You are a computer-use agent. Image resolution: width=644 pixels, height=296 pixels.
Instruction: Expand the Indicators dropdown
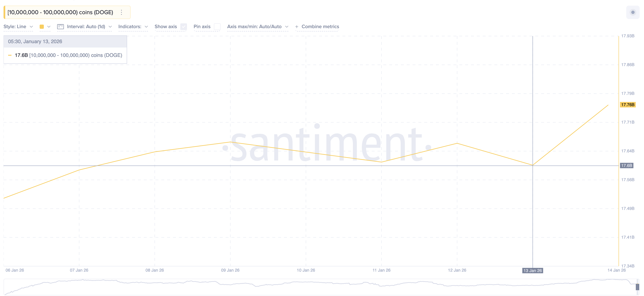click(133, 27)
